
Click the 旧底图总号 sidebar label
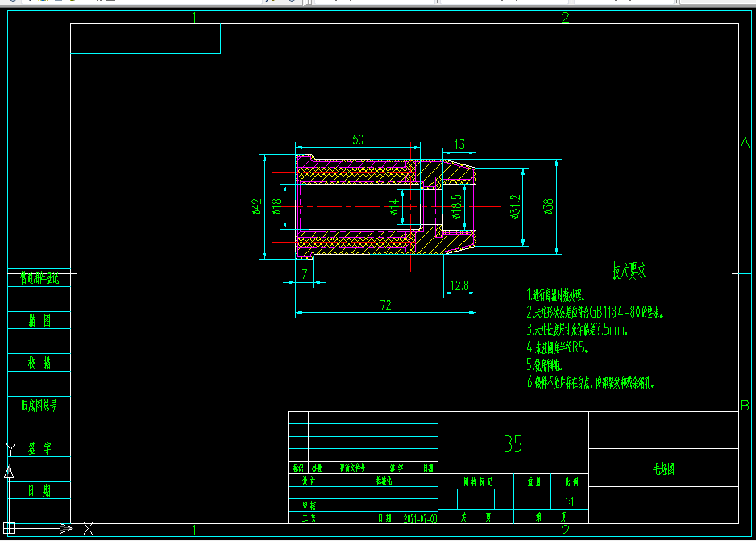coord(39,406)
